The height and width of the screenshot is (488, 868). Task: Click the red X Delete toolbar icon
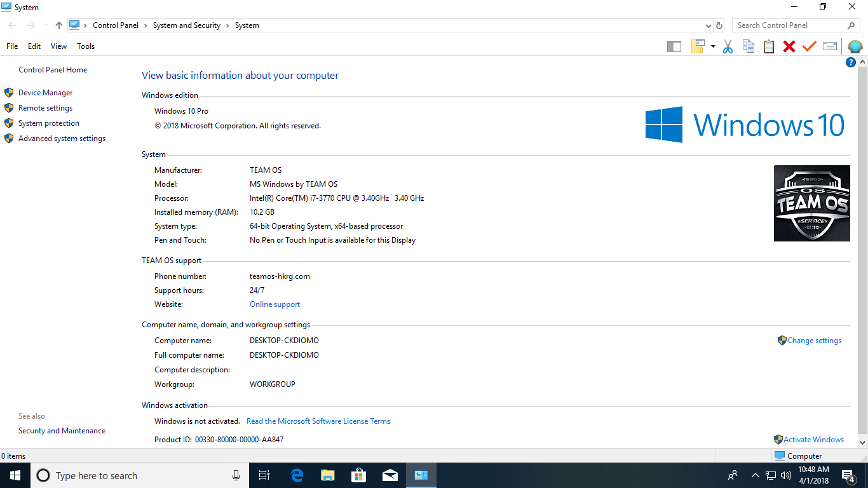point(789,46)
